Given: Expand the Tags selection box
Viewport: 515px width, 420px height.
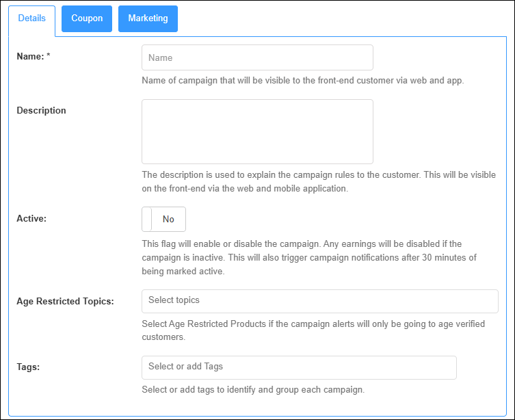Looking at the screenshot, I should click(x=299, y=367).
